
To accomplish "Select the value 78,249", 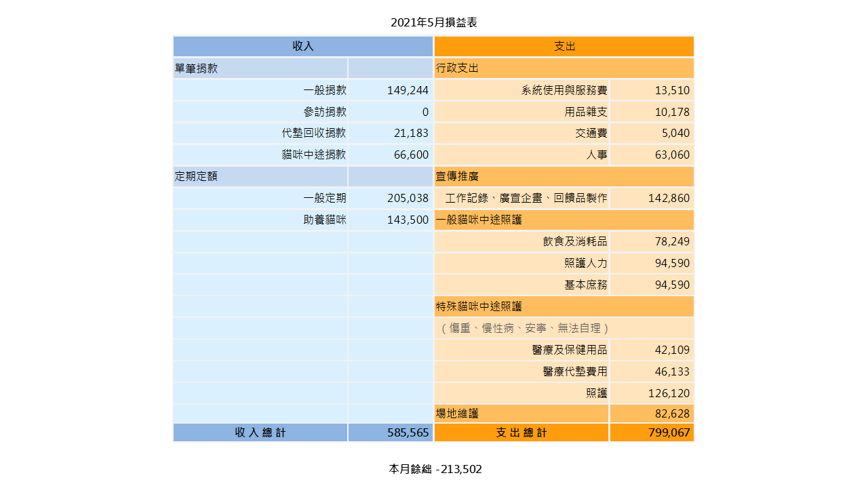I will [x=672, y=241].
